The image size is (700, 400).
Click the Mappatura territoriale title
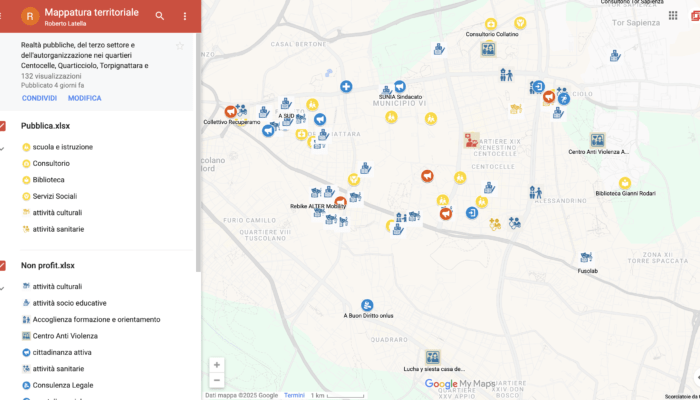coord(92,12)
